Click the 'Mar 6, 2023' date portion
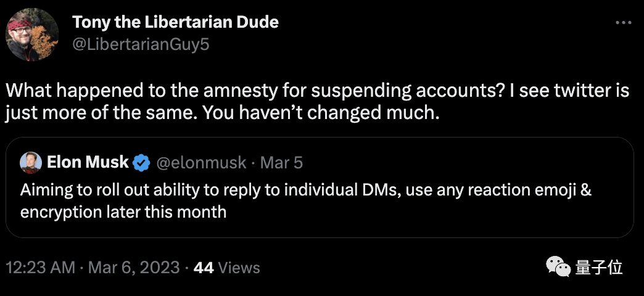644x296 pixels. pyautogui.click(x=134, y=268)
